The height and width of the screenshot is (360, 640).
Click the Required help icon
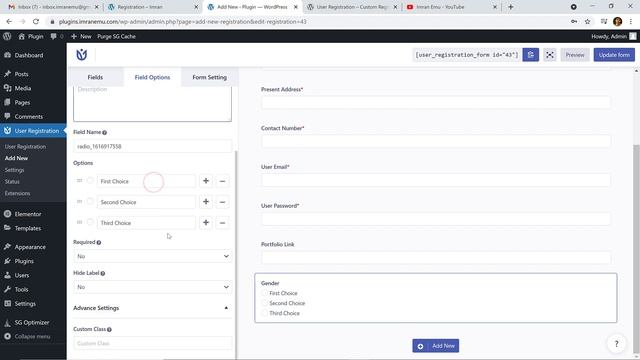pos(99,242)
